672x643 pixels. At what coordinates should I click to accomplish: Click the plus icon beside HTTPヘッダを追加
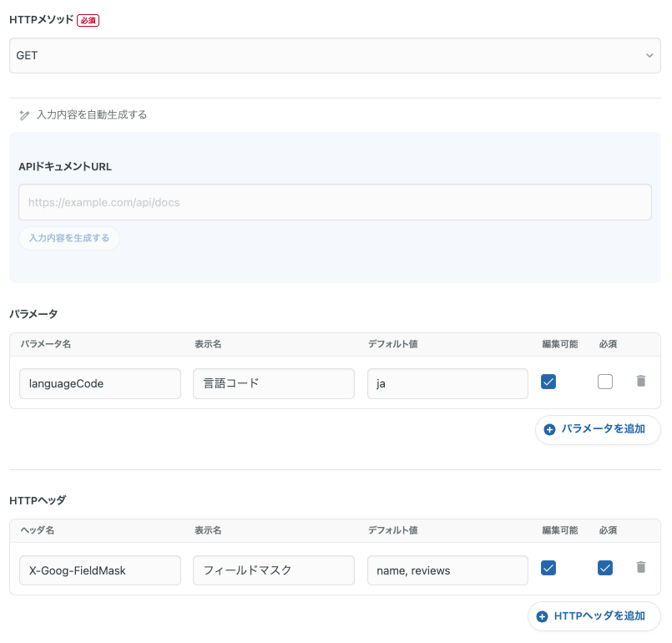tap(542, 616)
